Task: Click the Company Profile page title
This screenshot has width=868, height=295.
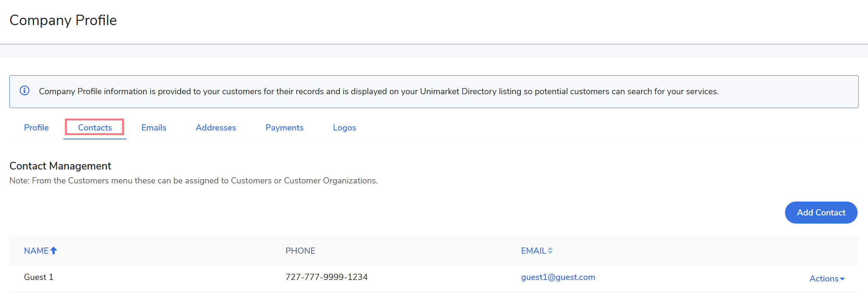Action: (63, 20)
